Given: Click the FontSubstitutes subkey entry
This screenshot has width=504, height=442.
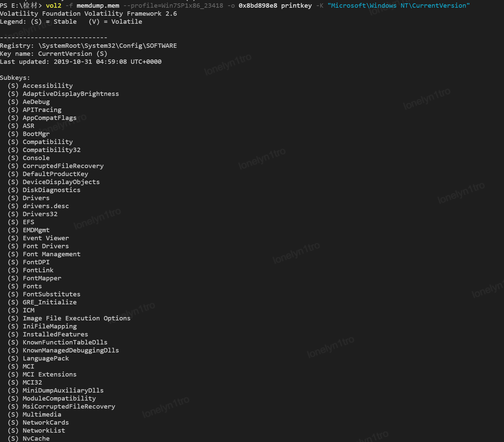Looking at the screenshot, I should 51,294.
